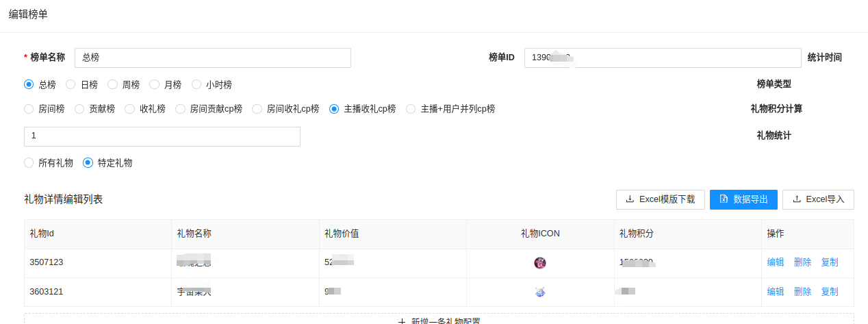Edit the gift row 3507123
The width and height of the screenshot is (868, 324).
pos(776,262)
